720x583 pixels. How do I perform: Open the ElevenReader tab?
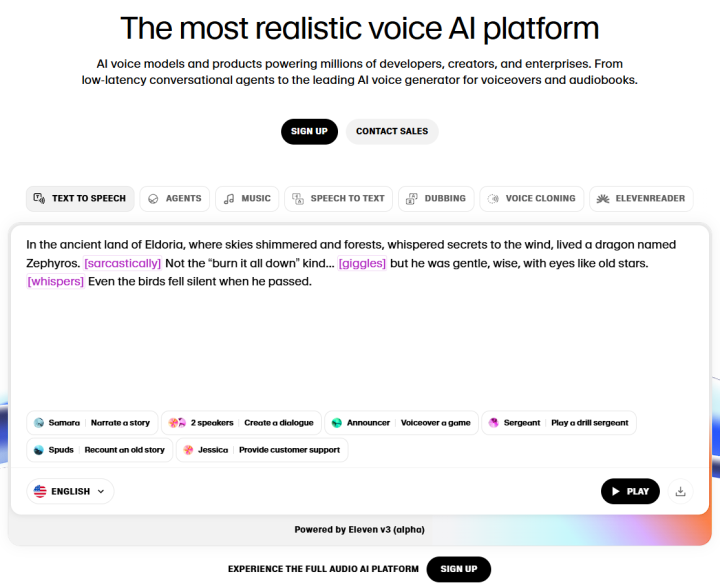click(641, 198)
